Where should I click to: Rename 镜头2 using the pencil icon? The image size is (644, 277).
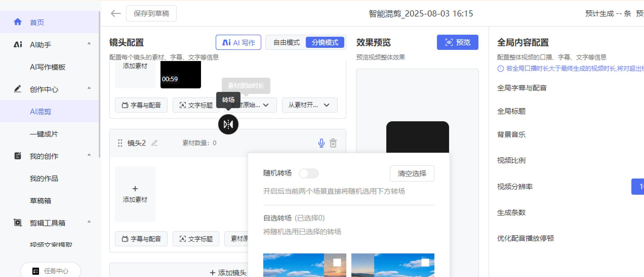(x=154, y=143)
